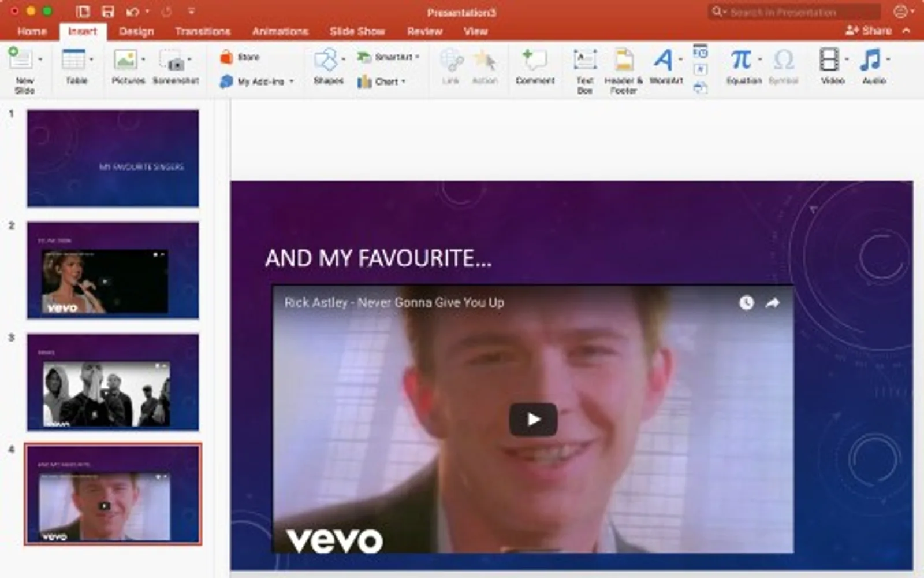Click the share arrow on the video
The height and width of the screenshot is (578, 924).
773,303
